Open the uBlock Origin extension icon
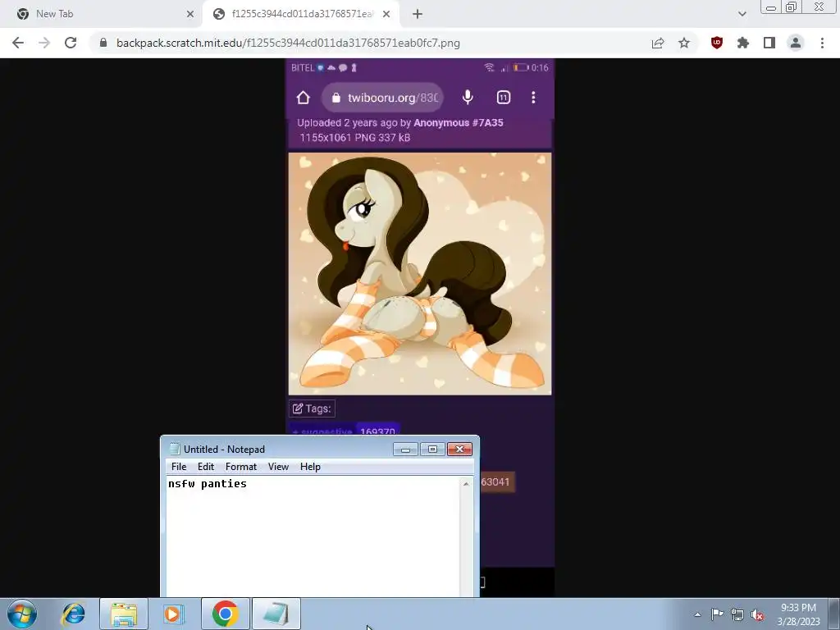This screenshot has width=840, height=630. click(717, 43)
